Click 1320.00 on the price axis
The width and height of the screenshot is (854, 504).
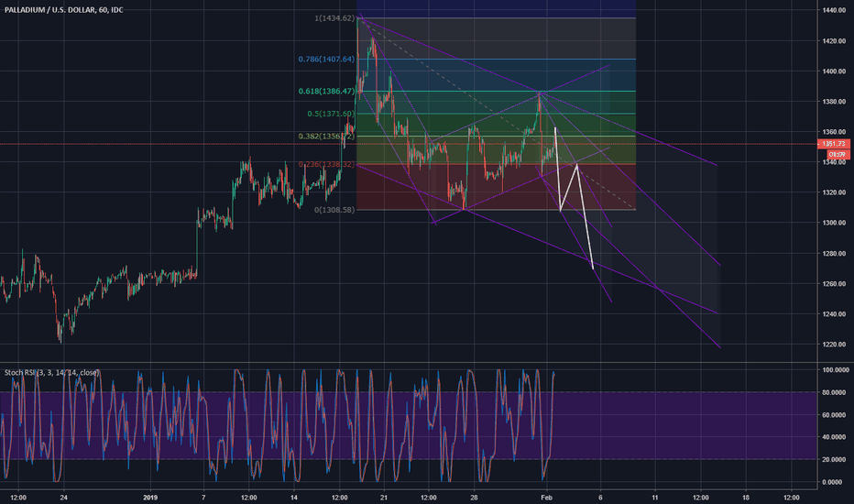pyautogui.click(x=834, y=192)
